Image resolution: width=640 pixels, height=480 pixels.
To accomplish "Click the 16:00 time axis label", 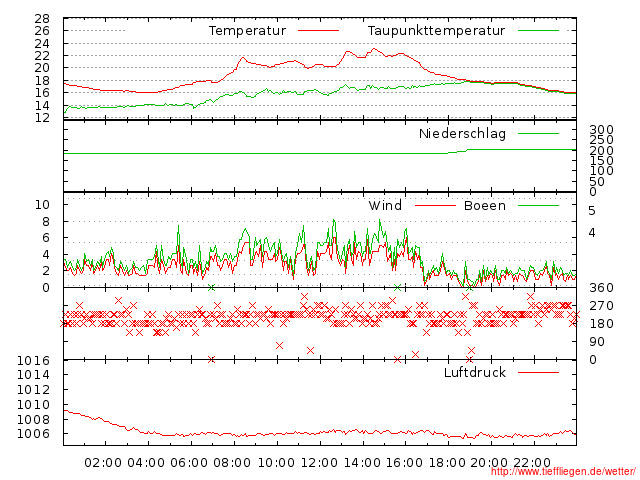I will (404, 463).
